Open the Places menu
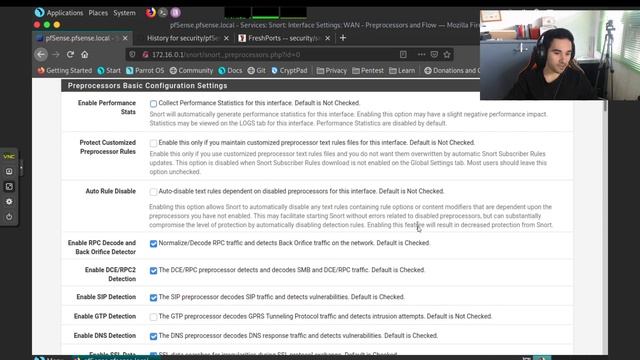The width and height of the screenshot is (640, 360). coord(98,13)
